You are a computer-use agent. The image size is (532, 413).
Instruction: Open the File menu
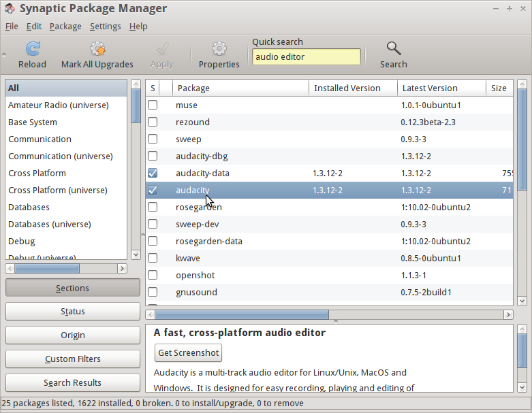tap(12, 27)
